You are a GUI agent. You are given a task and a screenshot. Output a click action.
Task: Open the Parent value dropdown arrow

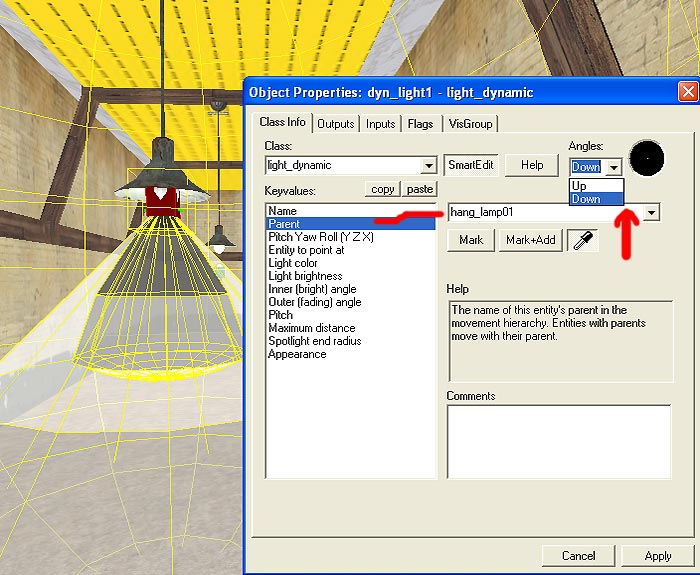click(x=652, y=212)
